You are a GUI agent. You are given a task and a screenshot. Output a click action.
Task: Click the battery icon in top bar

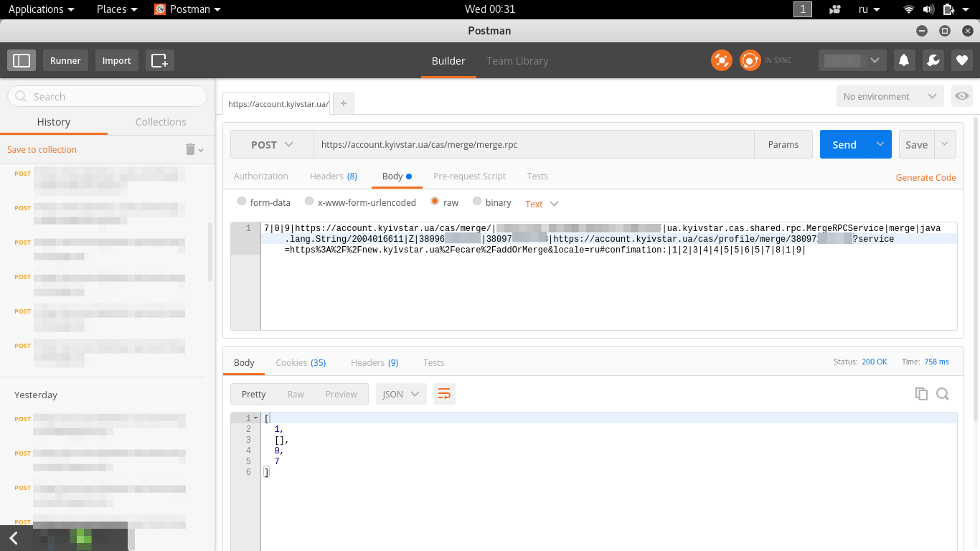point(948,9)
